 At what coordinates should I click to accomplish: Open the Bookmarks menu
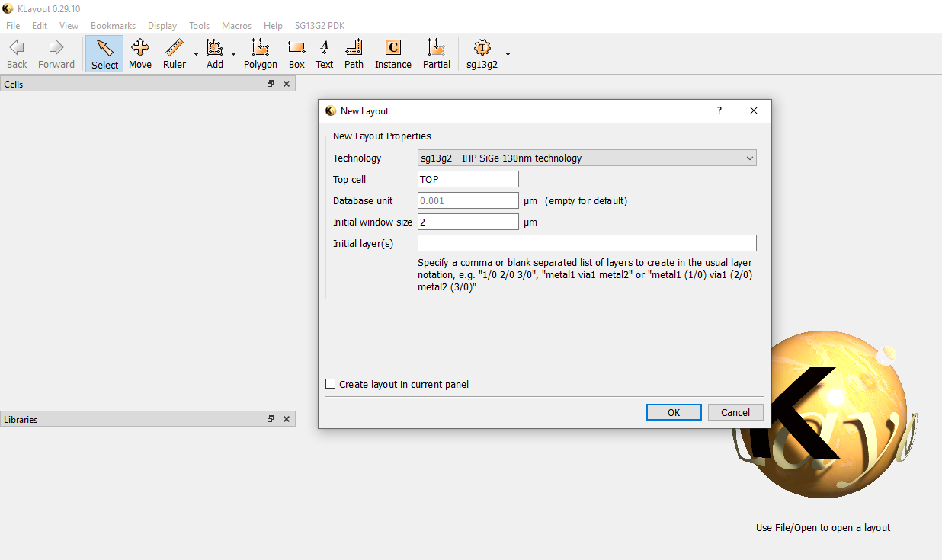(113, 25)
